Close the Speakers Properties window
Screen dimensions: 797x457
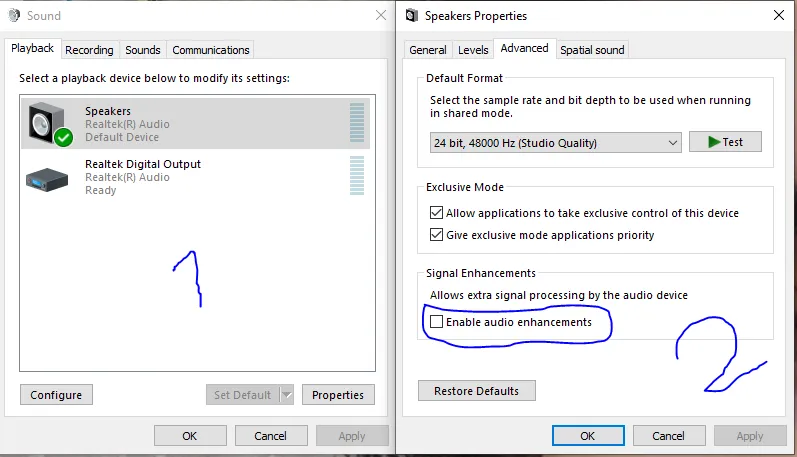(x=778, y=16)
